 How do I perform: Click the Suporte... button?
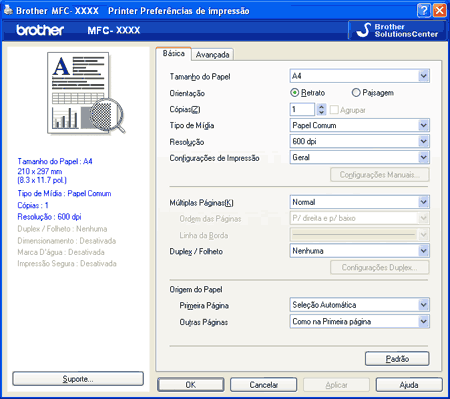[78, 379]
